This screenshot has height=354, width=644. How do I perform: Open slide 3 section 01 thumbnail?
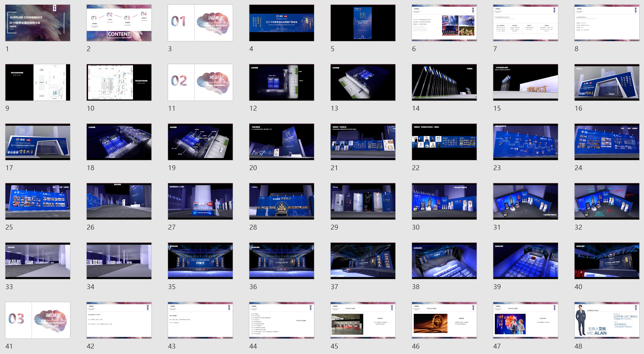(200, 23)
